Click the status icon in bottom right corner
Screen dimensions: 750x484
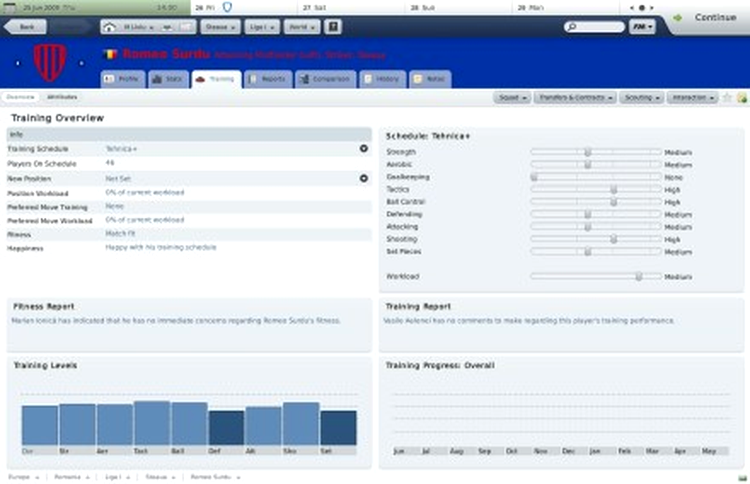pyautogui.click(x=742, y=477)
